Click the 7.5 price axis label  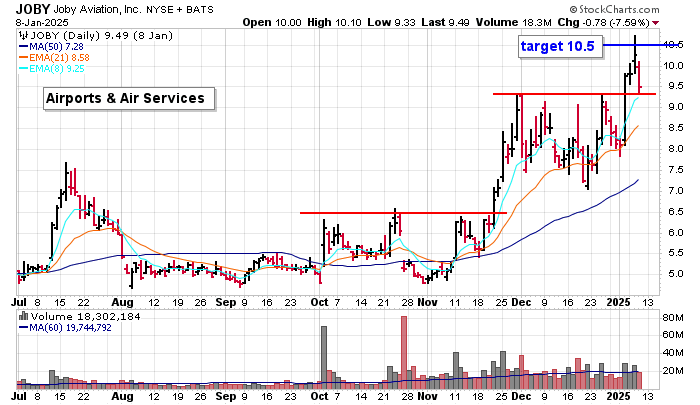(675, 170)
